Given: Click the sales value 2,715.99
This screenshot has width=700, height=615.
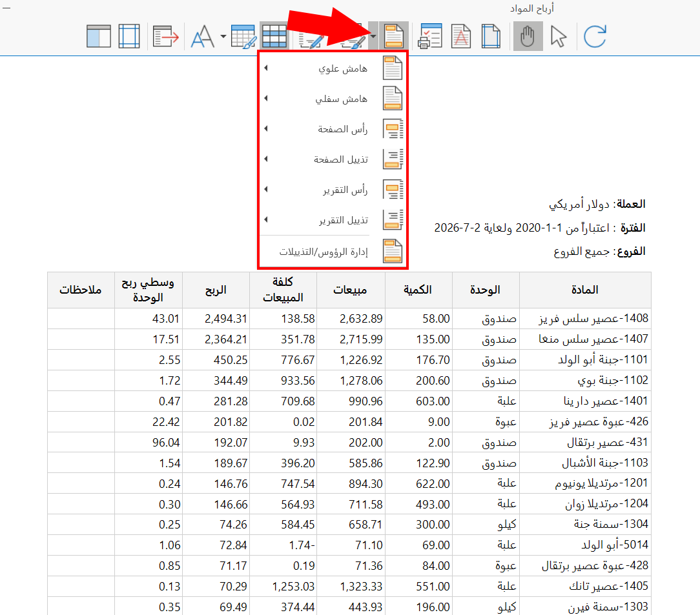Looking at the screenshot, I should click(361, 339).
